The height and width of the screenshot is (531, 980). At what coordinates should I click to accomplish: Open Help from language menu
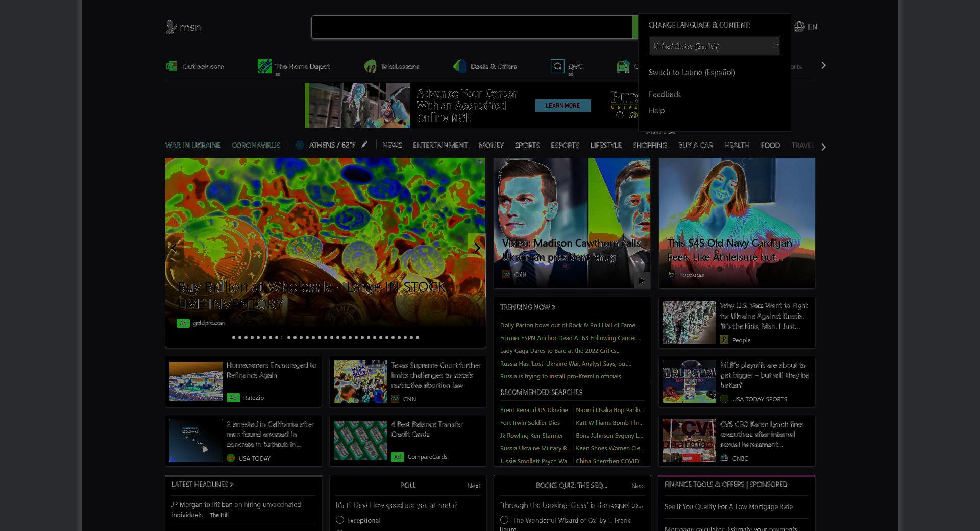pos(656,110)
